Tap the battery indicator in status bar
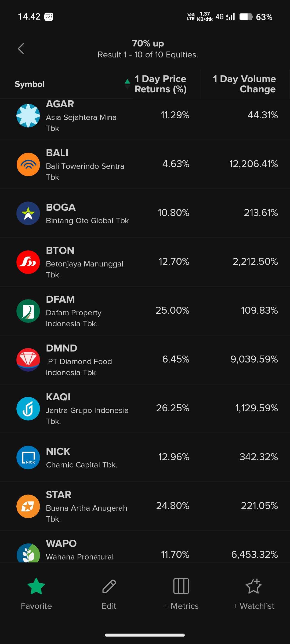 pyautogui.click(x=246, y=17)
